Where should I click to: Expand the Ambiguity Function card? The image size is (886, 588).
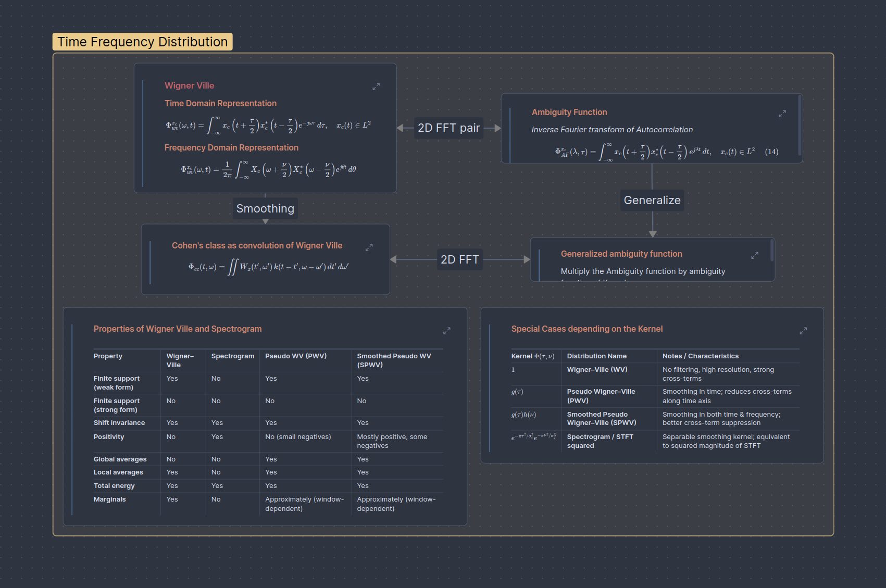click(782, 114)
